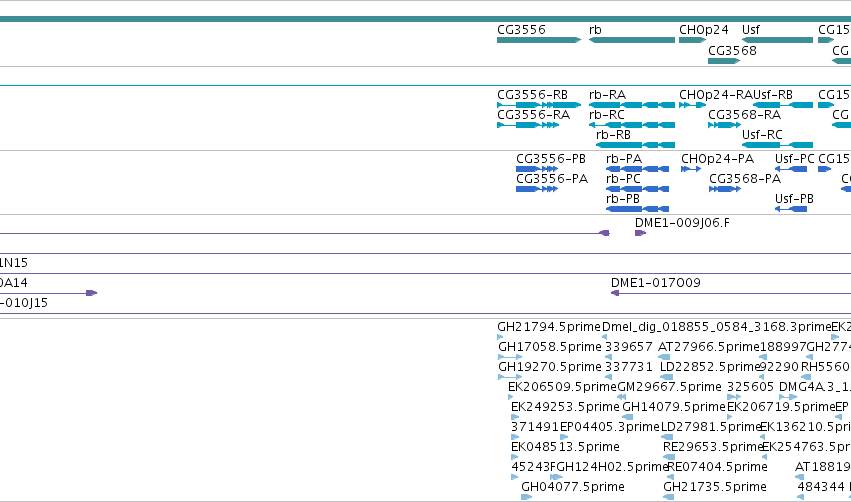Click the rb gene bar
The image size is (851, 502).
632,40
